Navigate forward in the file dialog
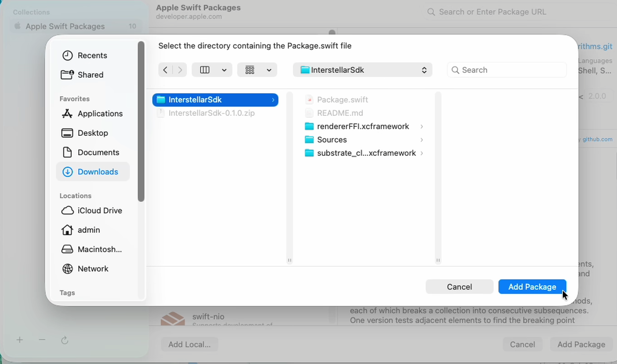Viewport: 617px width, 364px height. pos(180,70)
